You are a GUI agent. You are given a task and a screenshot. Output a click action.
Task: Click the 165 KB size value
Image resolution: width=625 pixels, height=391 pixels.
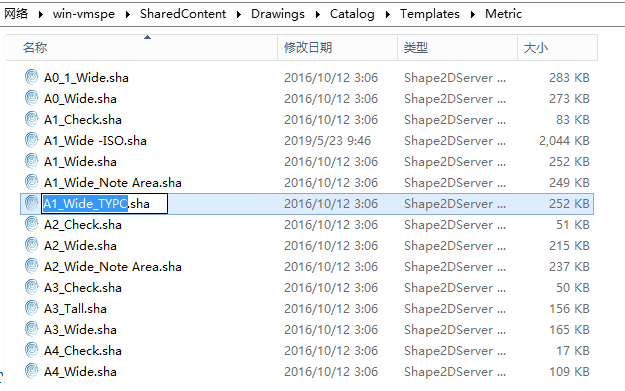coord(569,330)
